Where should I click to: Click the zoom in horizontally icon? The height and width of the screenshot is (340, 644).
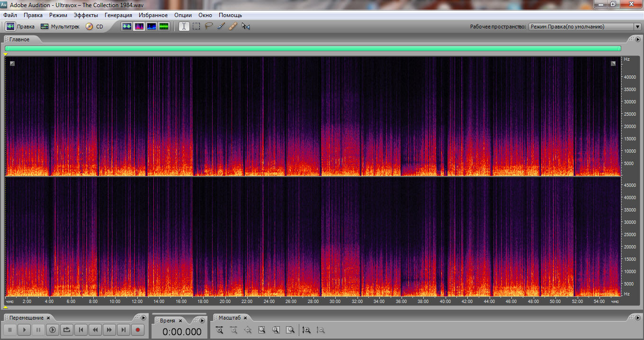[219, 330]
